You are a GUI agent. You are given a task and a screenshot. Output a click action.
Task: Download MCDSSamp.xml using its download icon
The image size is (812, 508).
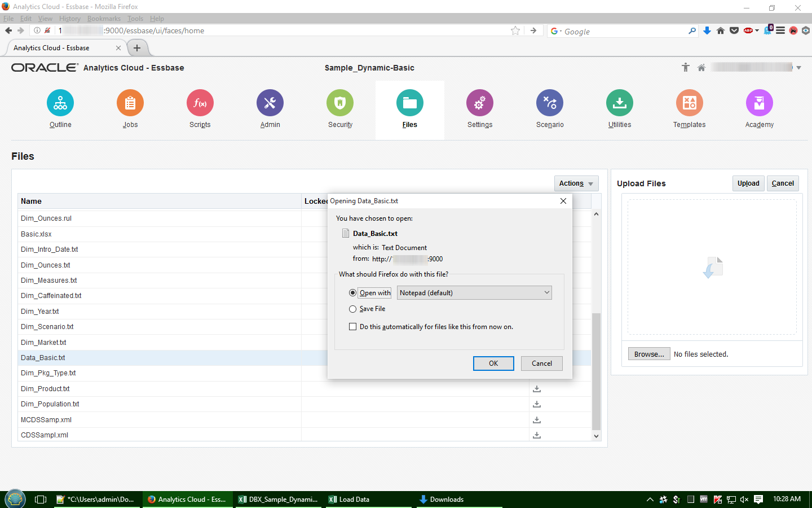coord(537,420)
